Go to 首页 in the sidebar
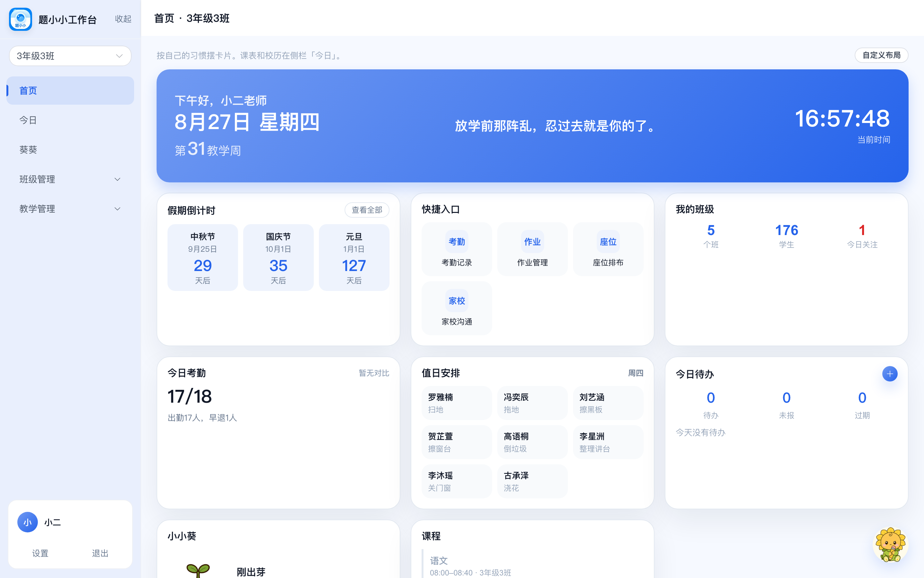Screen dimensions: 924x578 [70, 91]
